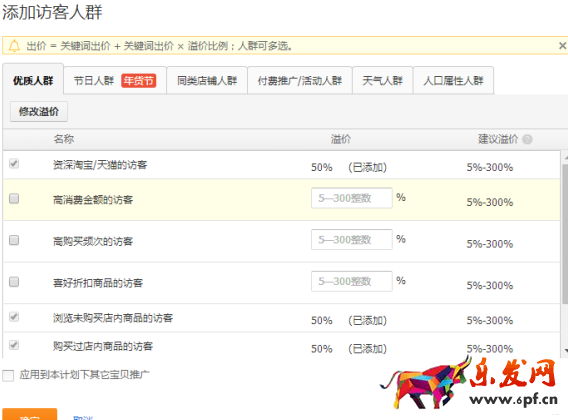Click the 修改溢价 button
The height and width of the screenshot is (420, 568).
39,112
